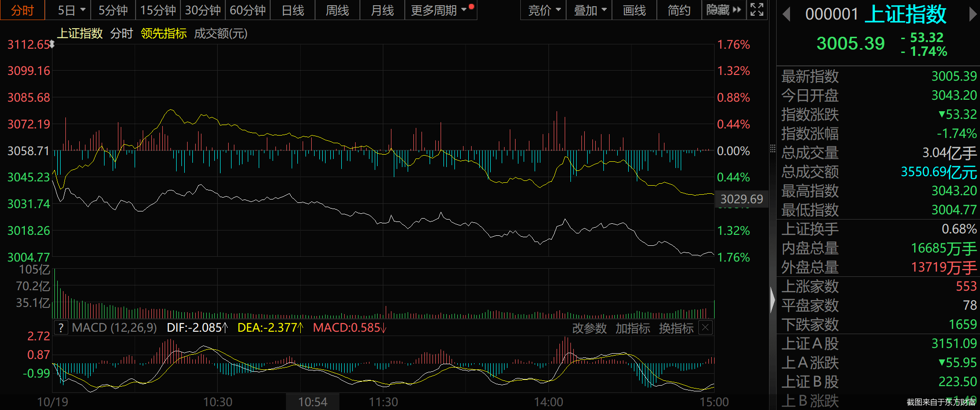The height and width of the screenshot is (410, 980).
Task: Toggle the 领先指标 leading indicator overlay
Action: coord(163,33)
